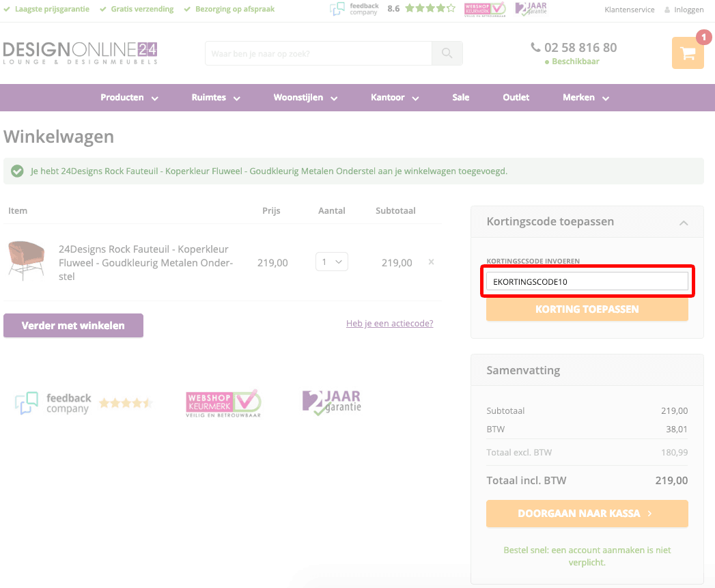
Task: Open the Sale menu item
Action: pyautogui.click(x=460, y=98)
